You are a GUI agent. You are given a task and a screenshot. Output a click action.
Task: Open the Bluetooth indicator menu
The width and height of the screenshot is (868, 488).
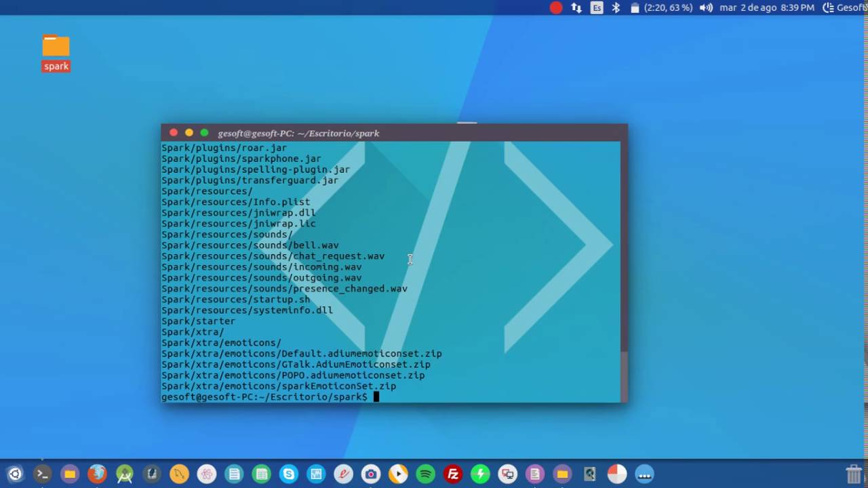(x=616, y=7)
